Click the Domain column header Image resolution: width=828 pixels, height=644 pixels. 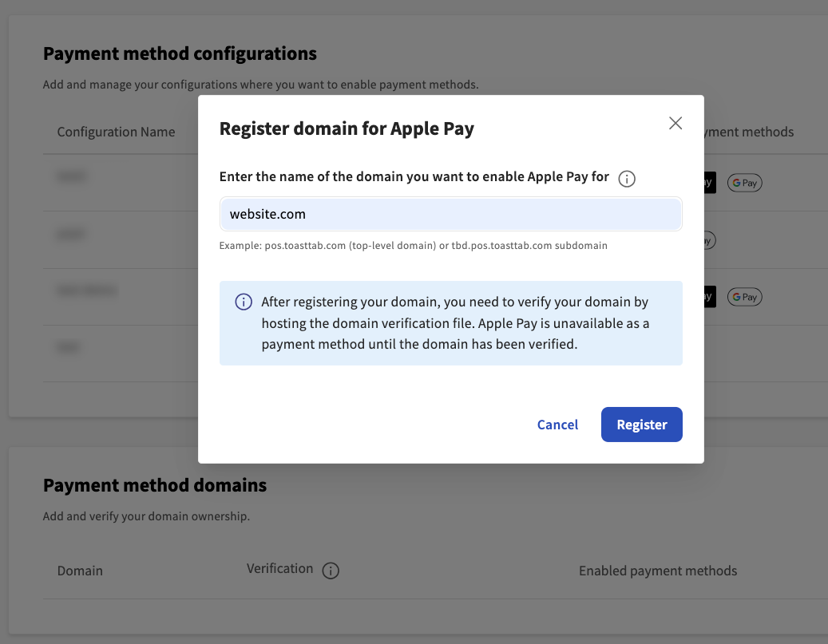(x=80, y=571)
